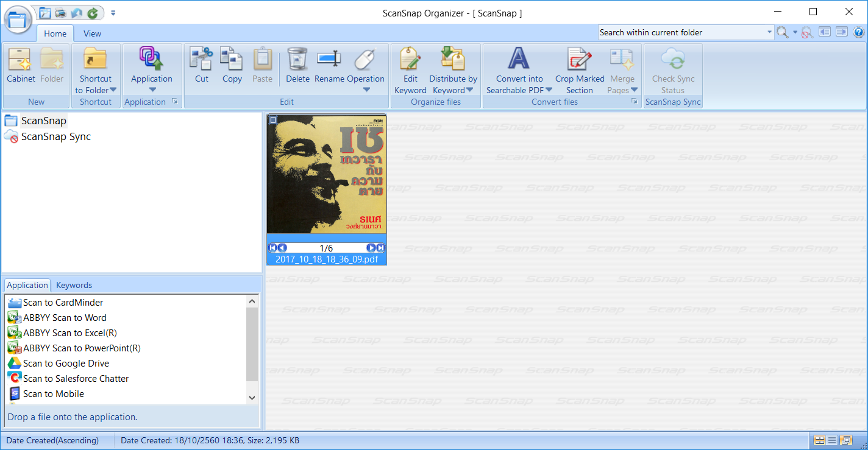Delete the selected file
The width and height of the screenshot is (868, 450).
pyautogui.click(x=297, y=66)
